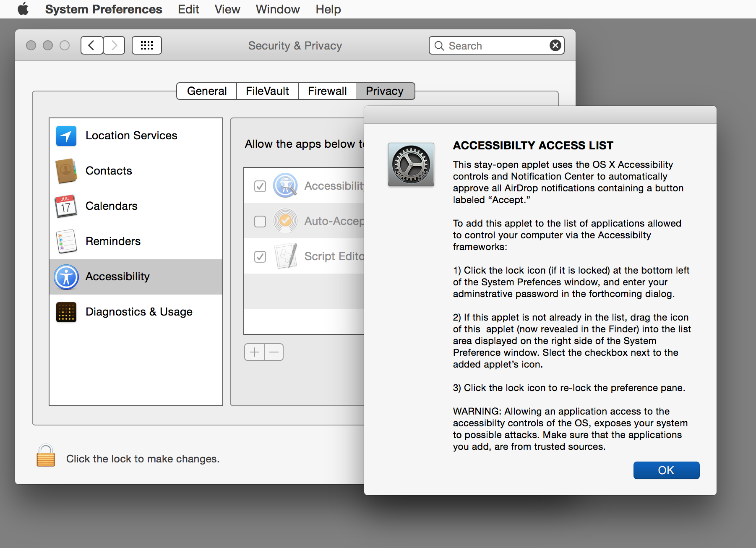The width and height of the screenshot is (756, 548).
Task: Enable the Auto-Accept app checkbox
Action: pyautogui.click(x=260, y=221)
